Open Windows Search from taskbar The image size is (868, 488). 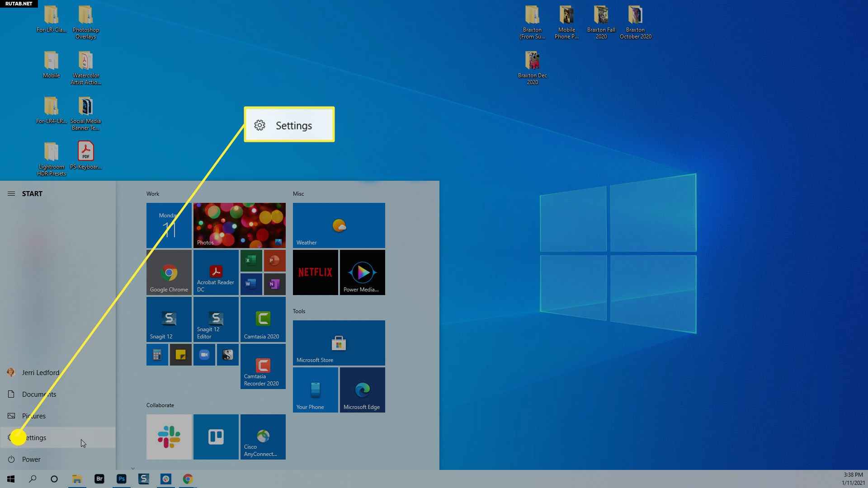coord(32,479)
